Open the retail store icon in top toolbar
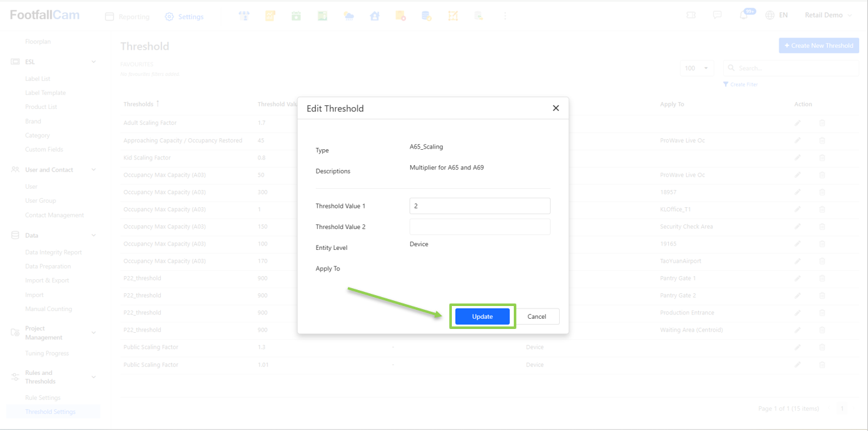Viewport: 868px width, 431px height. pyautogui.click(x=244, y=16)
